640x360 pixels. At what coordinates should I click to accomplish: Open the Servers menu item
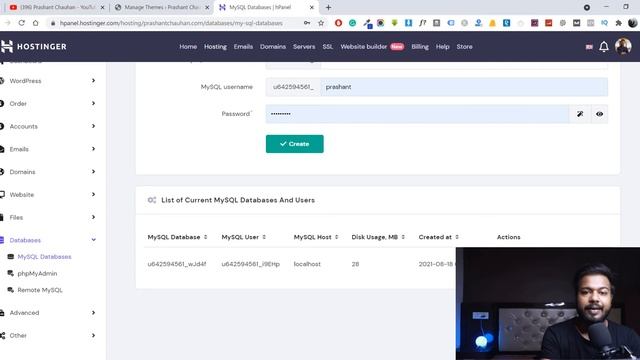click(304, 47)
